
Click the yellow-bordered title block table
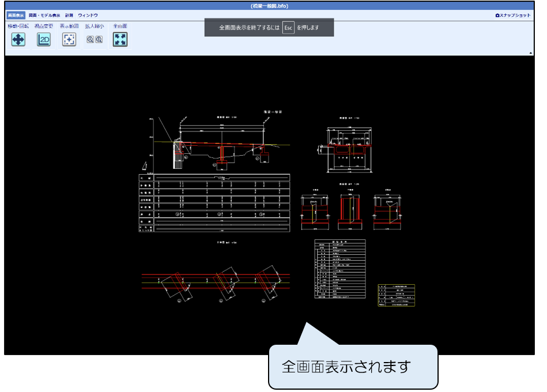(396, 295)
